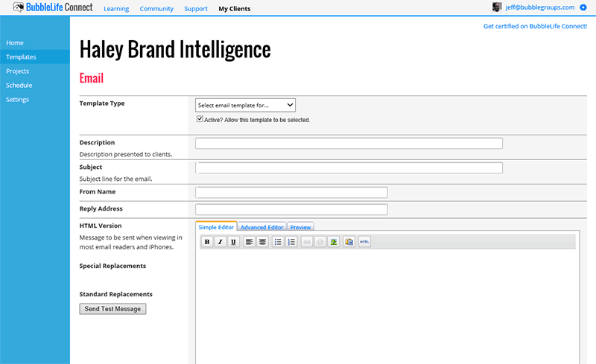The image size is (596, 364).
Task: Align text left in the editor
Action: [249, 242]
